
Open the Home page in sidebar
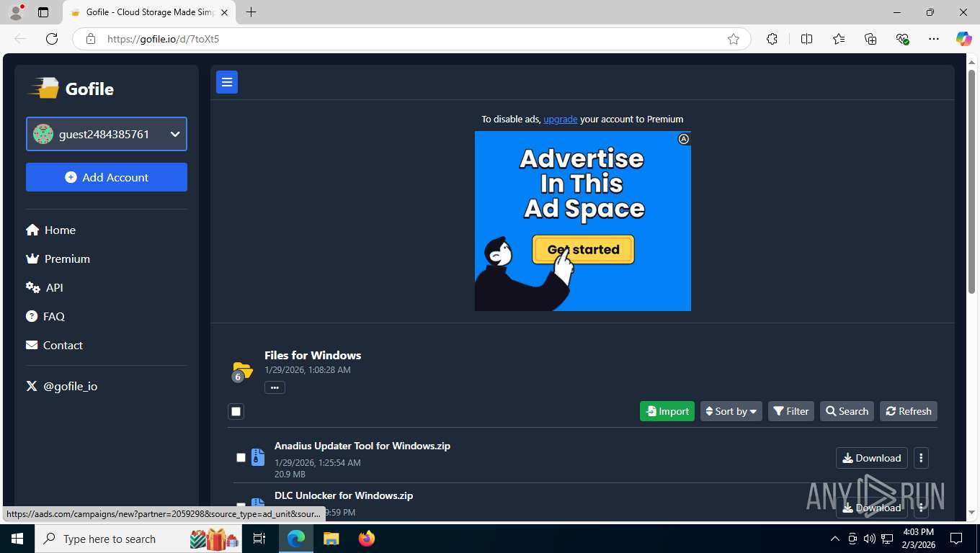[50, 230]
